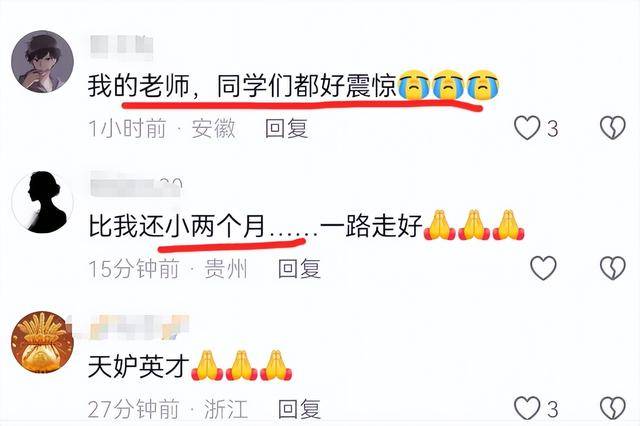
Task: Like the comment from Guizhou user
Action: click(543, 268)
